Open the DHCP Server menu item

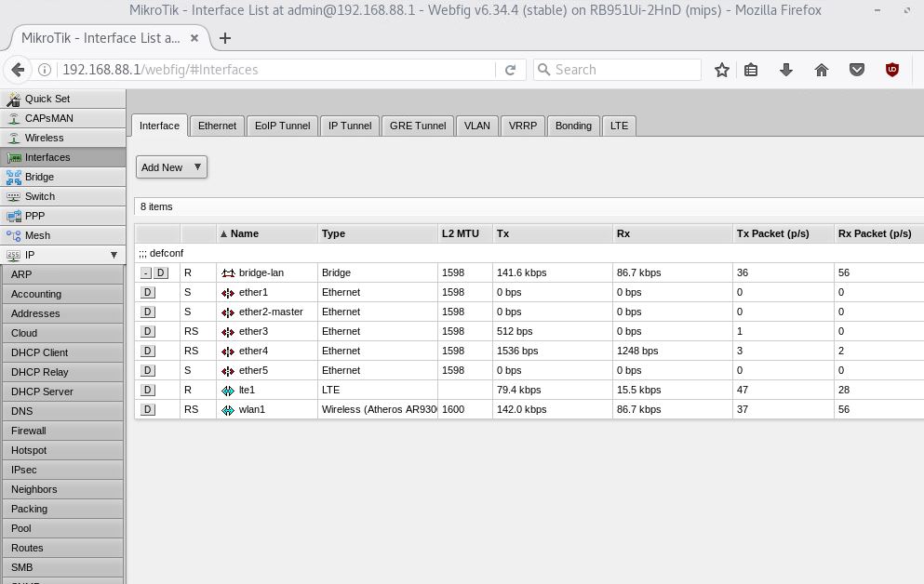click(x=63, y=392)
